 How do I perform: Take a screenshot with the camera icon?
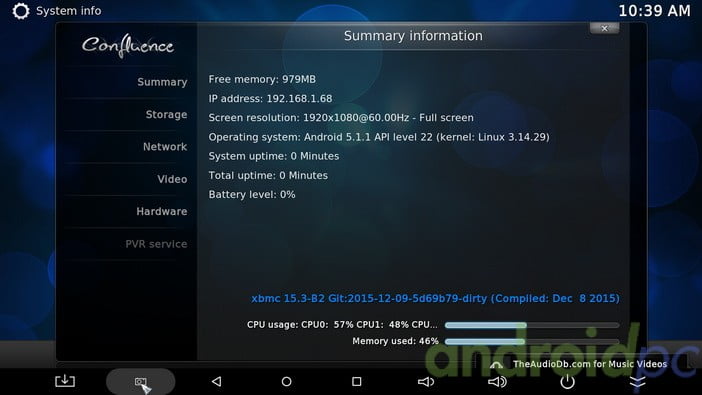pyautogui.click(x=141, y=382)
